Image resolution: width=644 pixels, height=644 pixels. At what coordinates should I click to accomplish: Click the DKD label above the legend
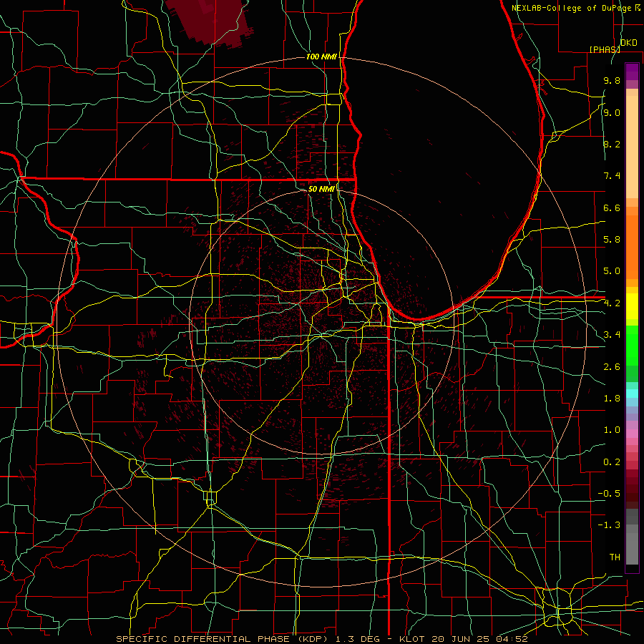click(629, 43)
